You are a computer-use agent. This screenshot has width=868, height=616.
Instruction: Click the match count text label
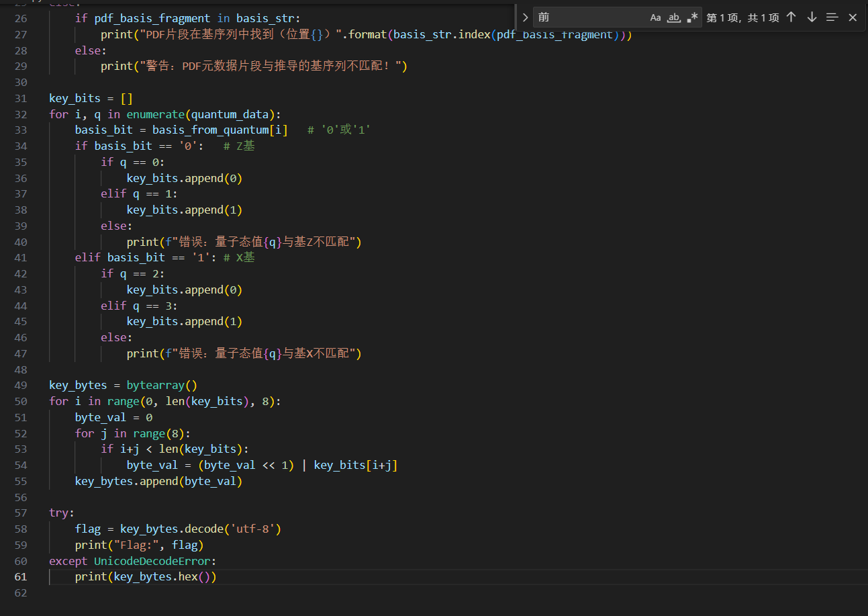click(742, 17)
